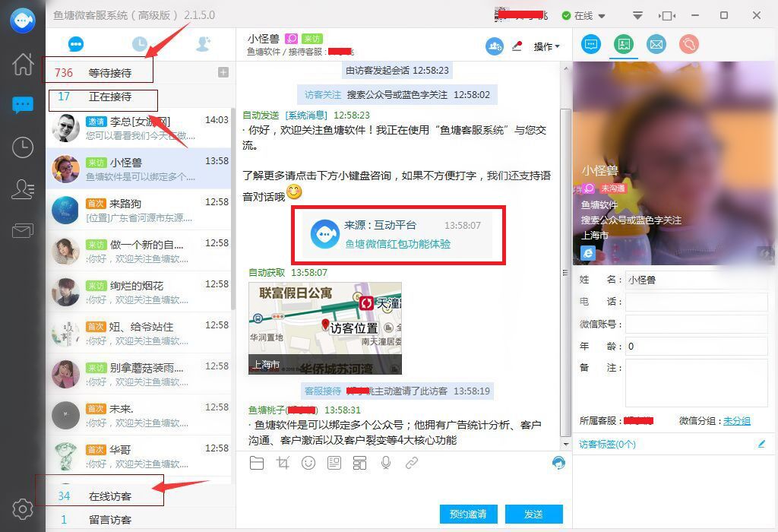Click the microphone voice icon
778x532 pixels.
point(385,463)
